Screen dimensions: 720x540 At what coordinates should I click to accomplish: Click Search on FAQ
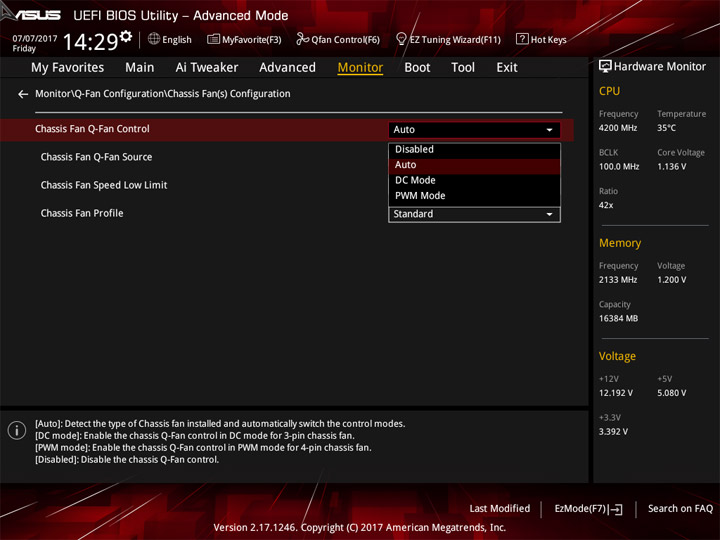[680, 508]
